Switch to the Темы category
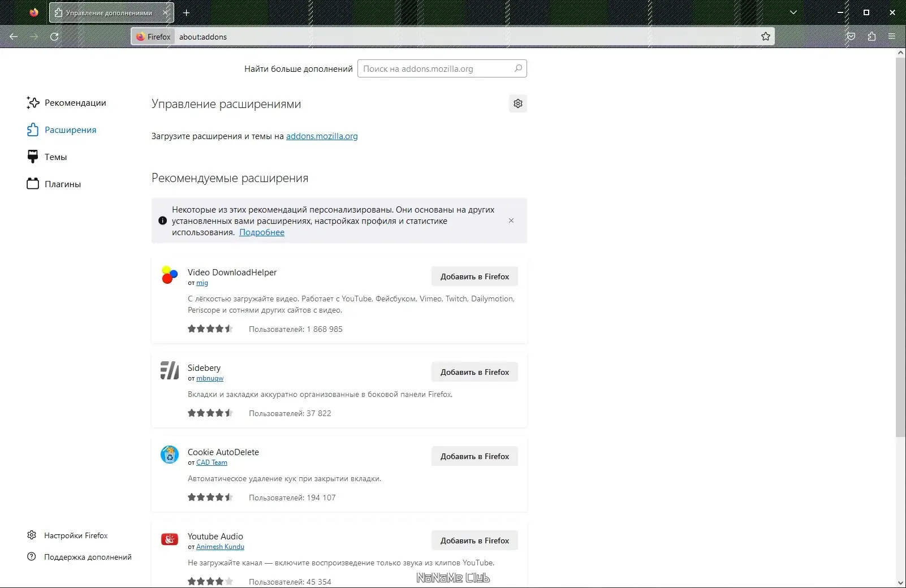The height and width of the screenshot is (588, 906). (47, 157)
